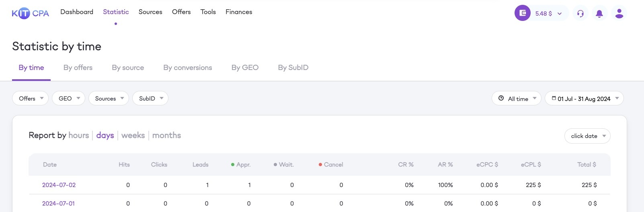Expand the 5.48 $ balance chevron

(560, 14)
